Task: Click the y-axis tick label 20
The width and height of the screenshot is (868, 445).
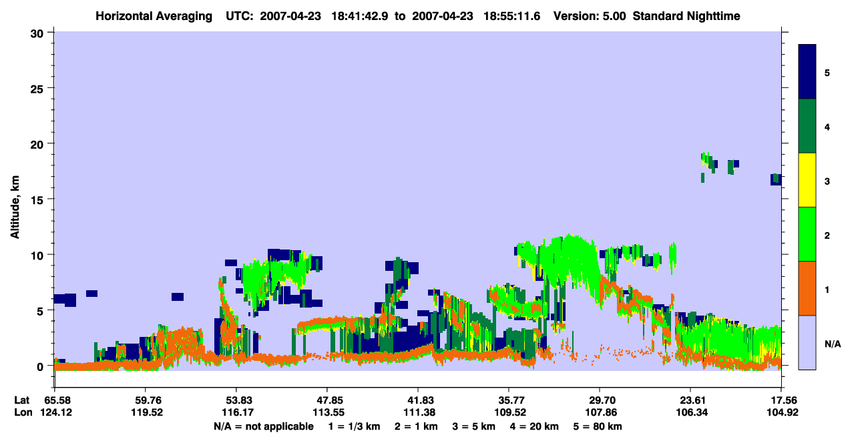Action: coord(39,143)
